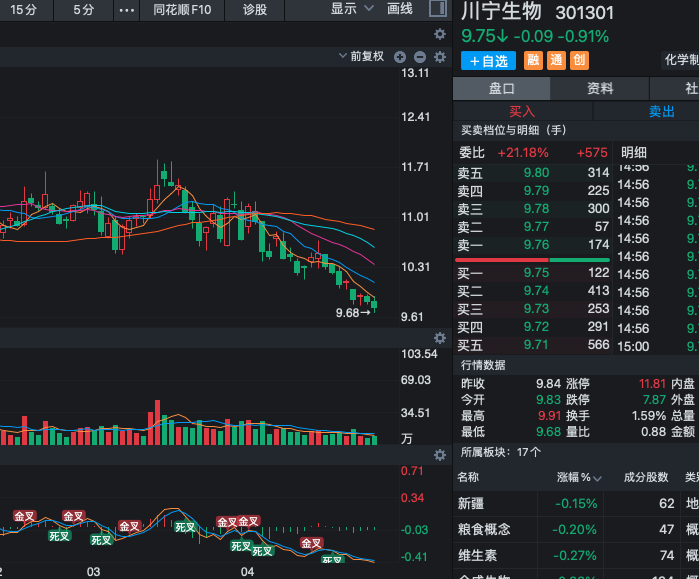The height and width of the screenshot is (579, 699).
Task: Switch to 5分 chart period
Action: pyautogui.click(x=83, y=10)
